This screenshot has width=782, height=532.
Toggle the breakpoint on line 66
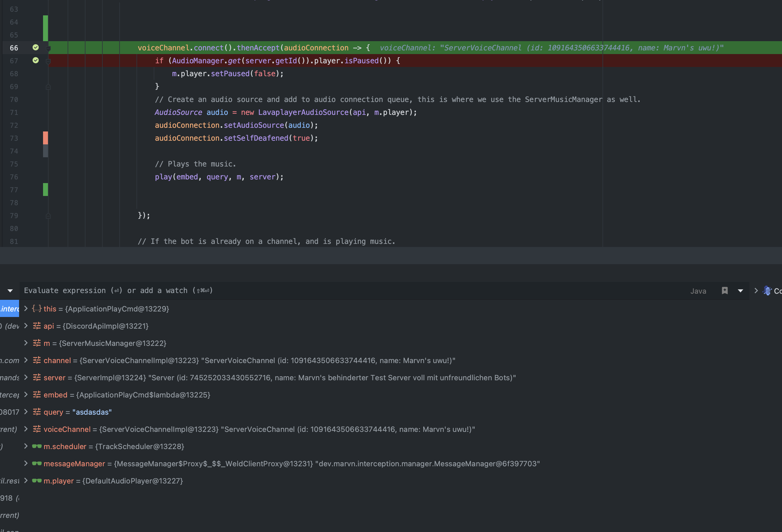coord(35,47)
